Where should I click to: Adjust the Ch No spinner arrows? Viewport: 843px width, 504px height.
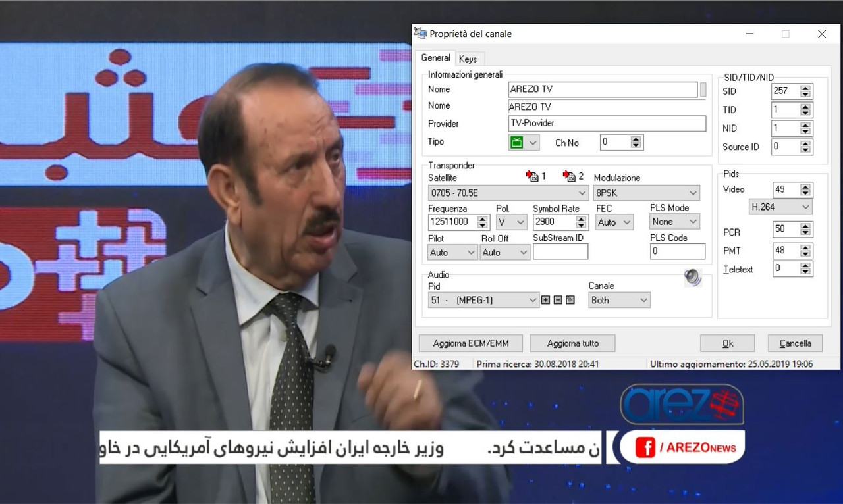[636, 142]
